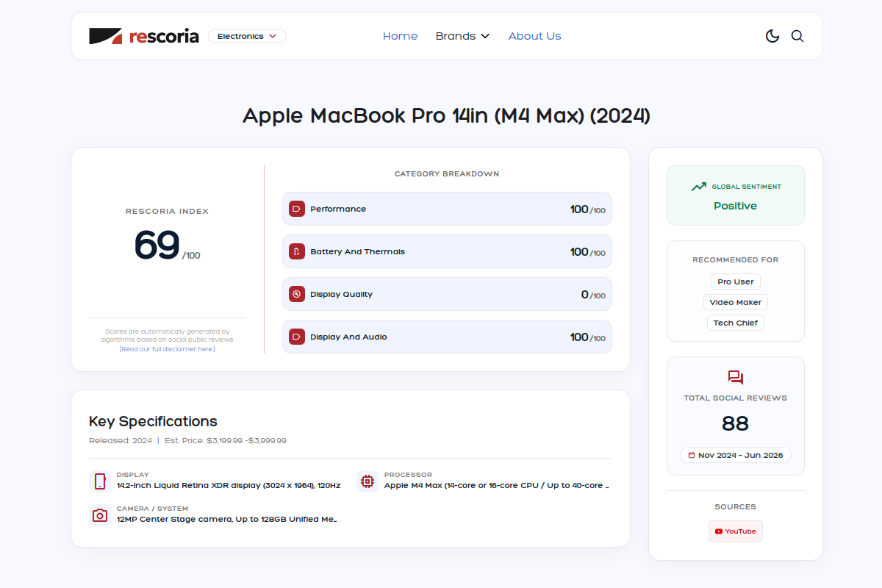Viewport: 882px width, 588px height.
Task: Click the total social reviews count 88
Action: click(x=736, y=423)
